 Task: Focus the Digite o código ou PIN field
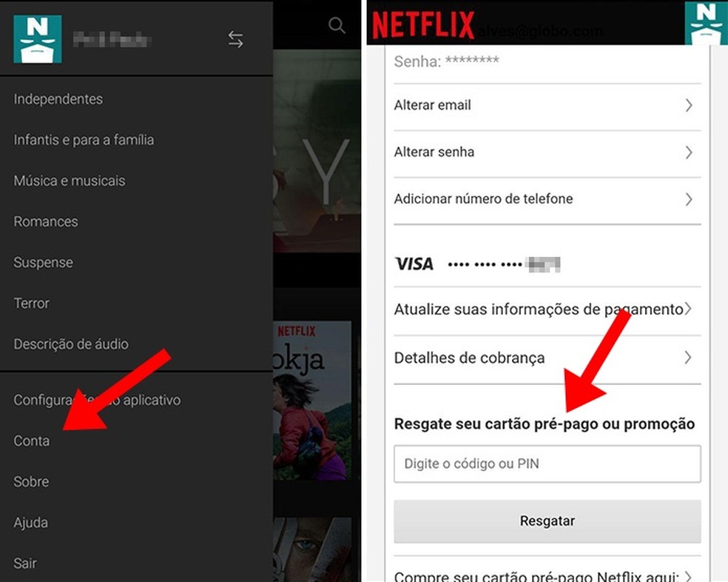[x=547, y=464]
